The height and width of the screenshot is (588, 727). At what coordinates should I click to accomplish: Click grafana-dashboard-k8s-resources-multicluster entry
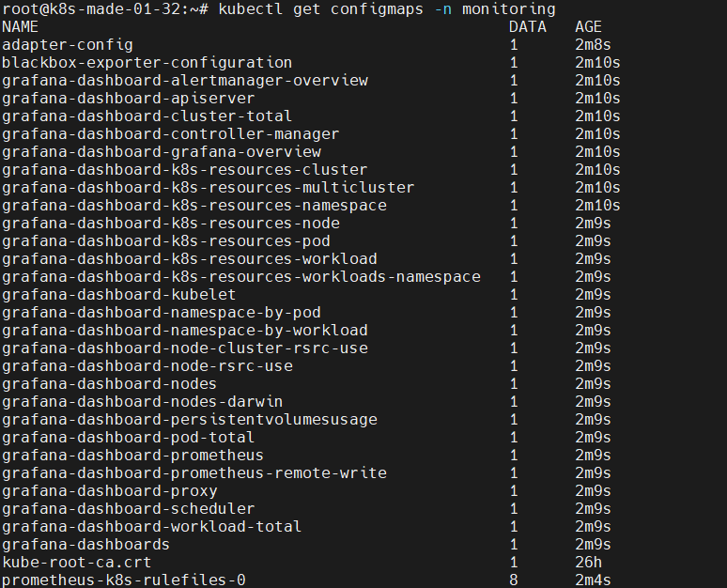tap(209, 187)
